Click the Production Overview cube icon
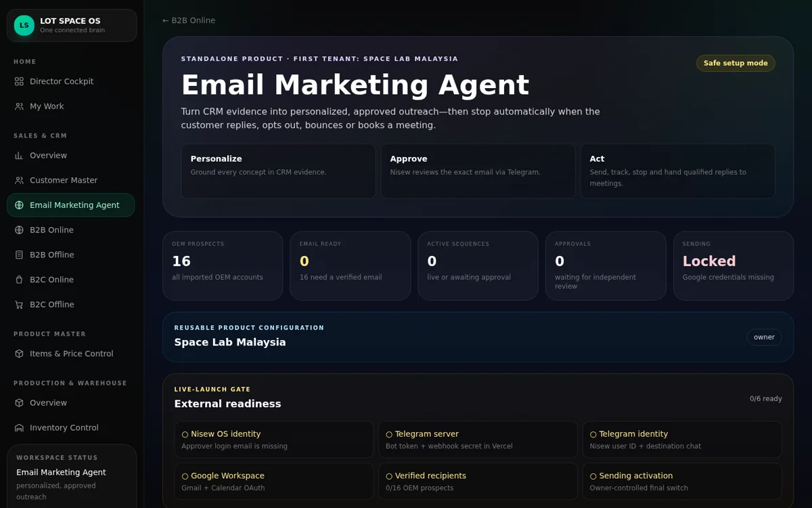This screenshot has width=812, height=508. coord(19,403)
